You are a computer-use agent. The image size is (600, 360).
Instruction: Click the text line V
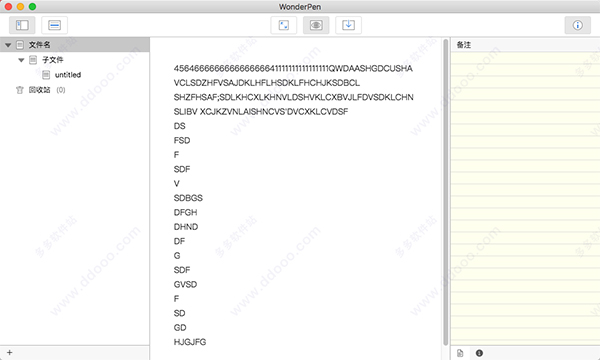[176, 184]
